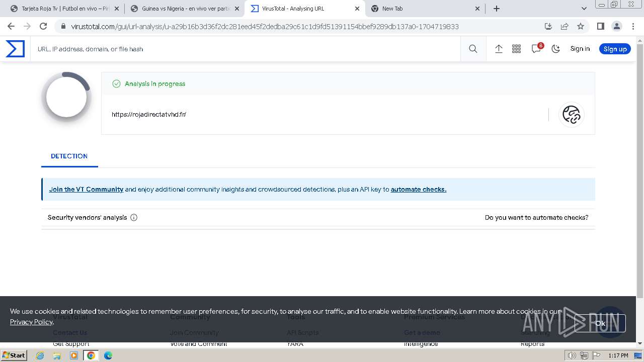Click the Analysis in progress status
This screenshot has width=644, height=362.
155,84
